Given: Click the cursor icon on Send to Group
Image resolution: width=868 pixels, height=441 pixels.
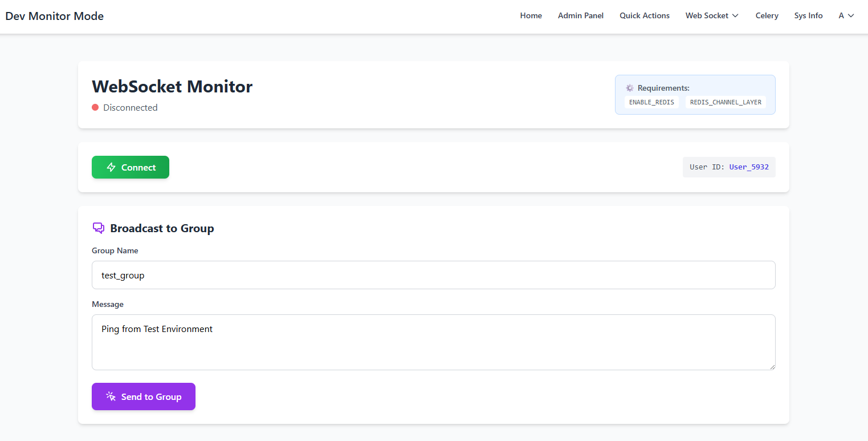Looking at the screenshot, I should (x=111, y=397).
